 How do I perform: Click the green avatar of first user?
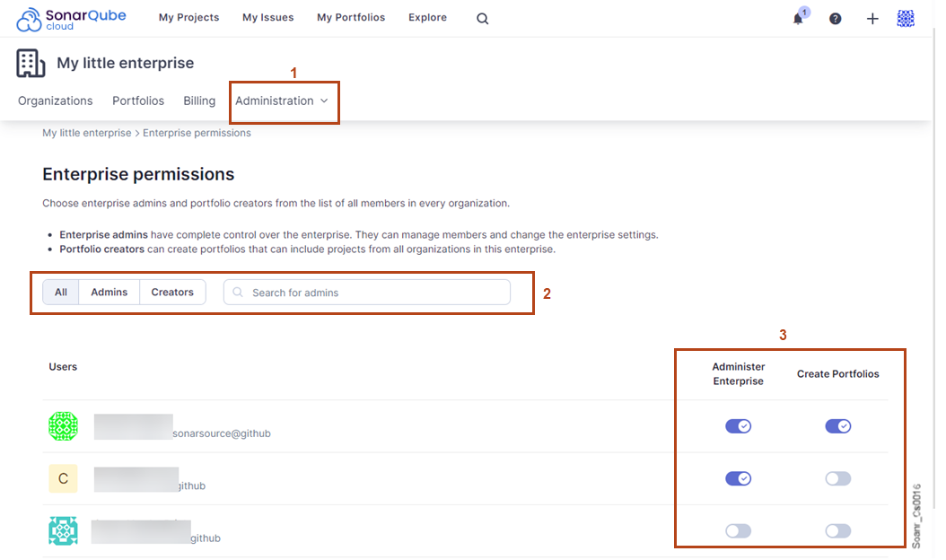coord(63,426)
